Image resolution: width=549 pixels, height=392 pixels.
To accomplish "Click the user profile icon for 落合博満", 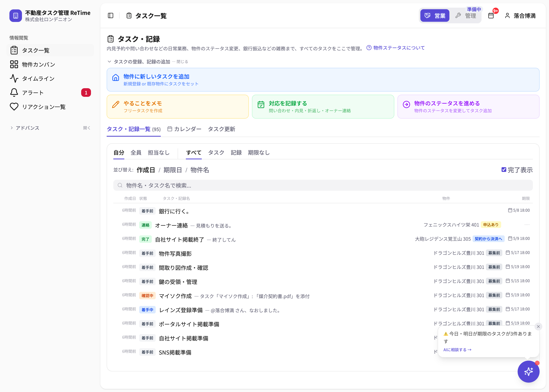I will click(507, 16).
